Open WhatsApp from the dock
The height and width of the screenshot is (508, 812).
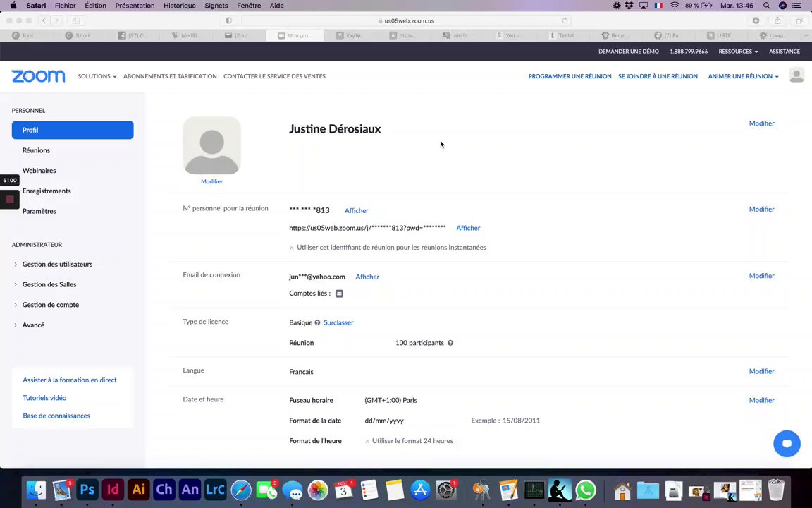586,490
